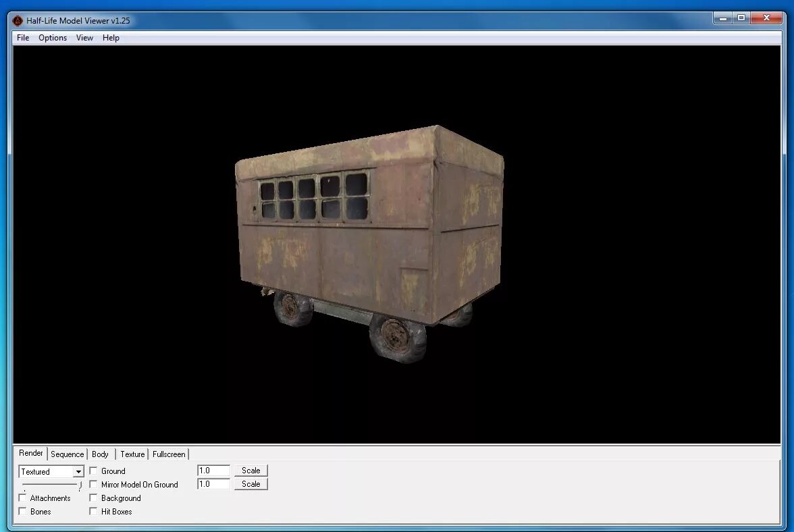The height and width of the screenshot is (532, 794).
Task: Open the File menu
Action: coord(23,38)
